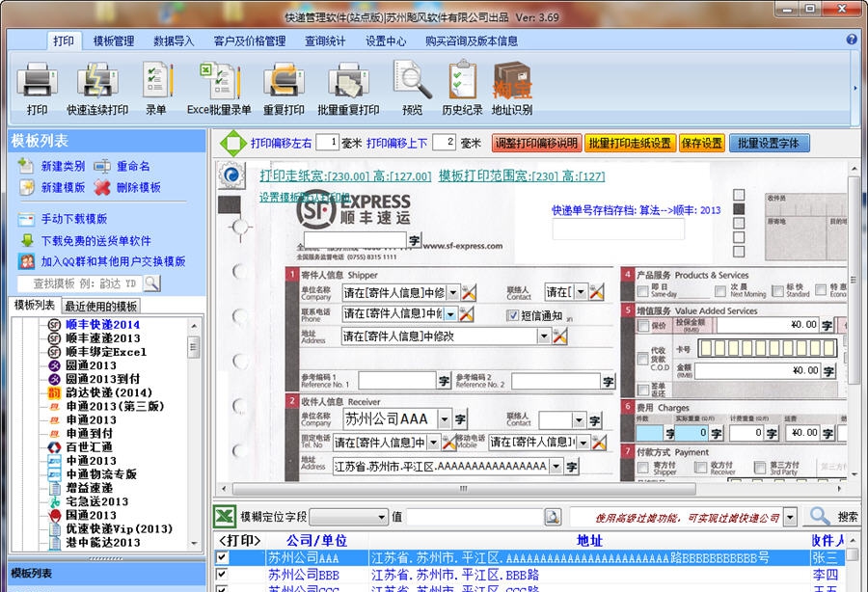This screenshot has width=868, height=592.
Task: Select 韵达快递(2014) in template list
Action: pos(108,392)
